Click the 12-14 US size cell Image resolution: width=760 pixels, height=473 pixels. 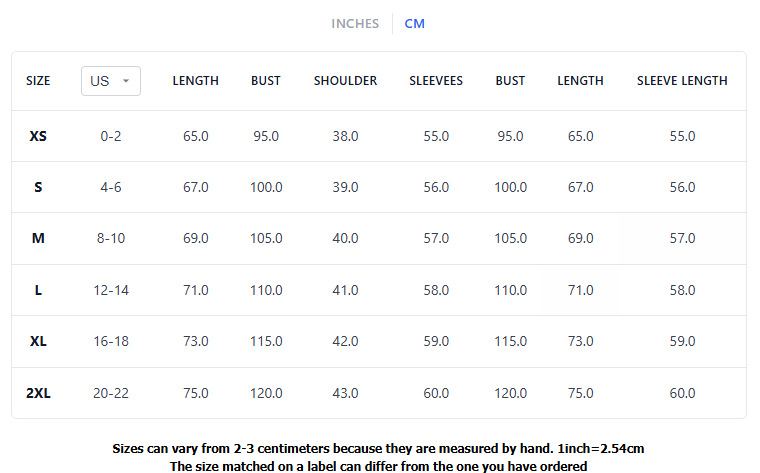[111, 290]
